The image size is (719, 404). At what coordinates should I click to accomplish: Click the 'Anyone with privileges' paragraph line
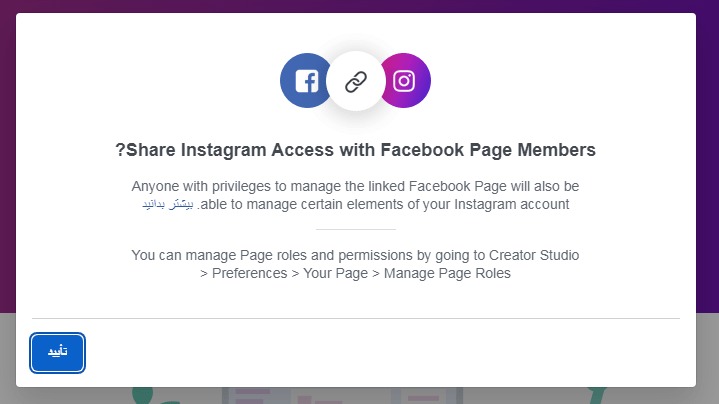[x=355, y=186]
